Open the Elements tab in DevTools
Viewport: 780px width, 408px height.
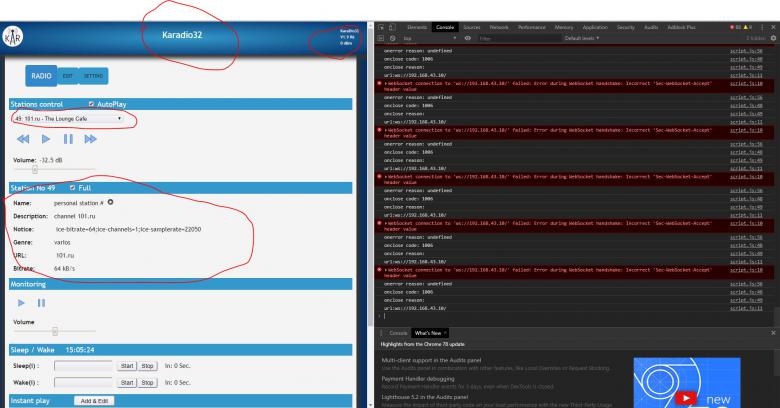[417, 27]
